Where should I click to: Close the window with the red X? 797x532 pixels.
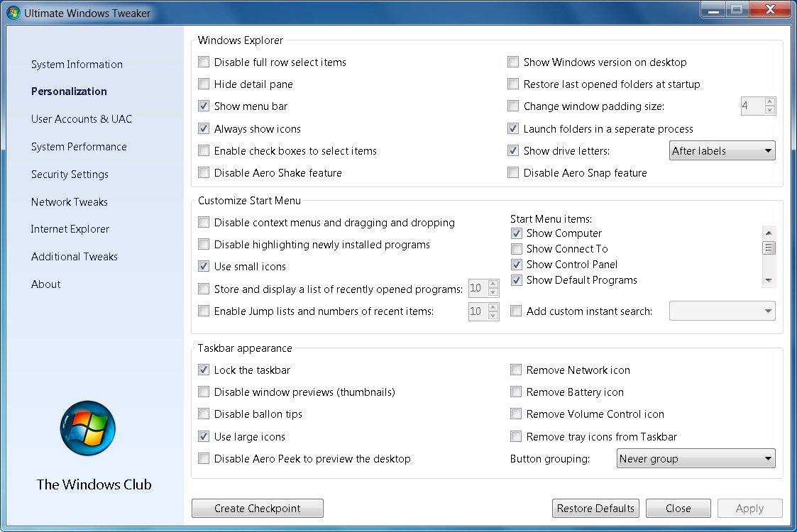click(770, 10)
